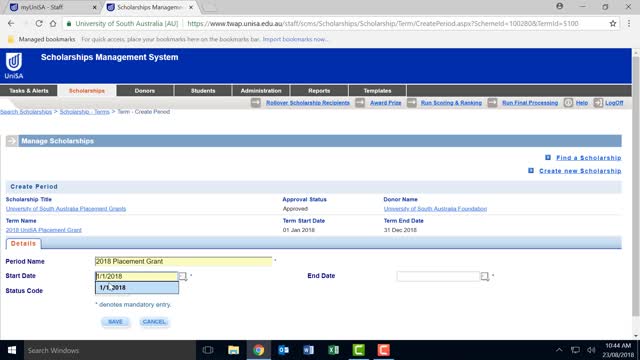Click the page vertical scrollbar
Screen dimensions: 640x360
[636, 186]
